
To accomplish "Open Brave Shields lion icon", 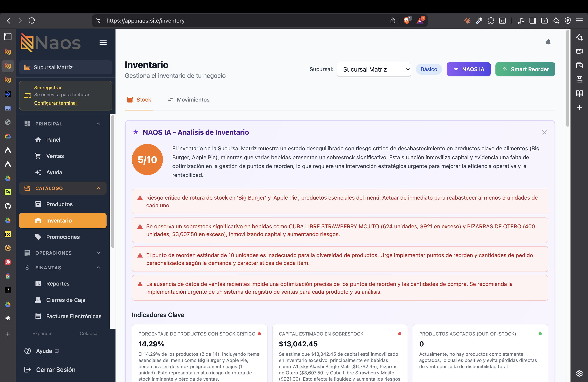I will pos(407,20).
